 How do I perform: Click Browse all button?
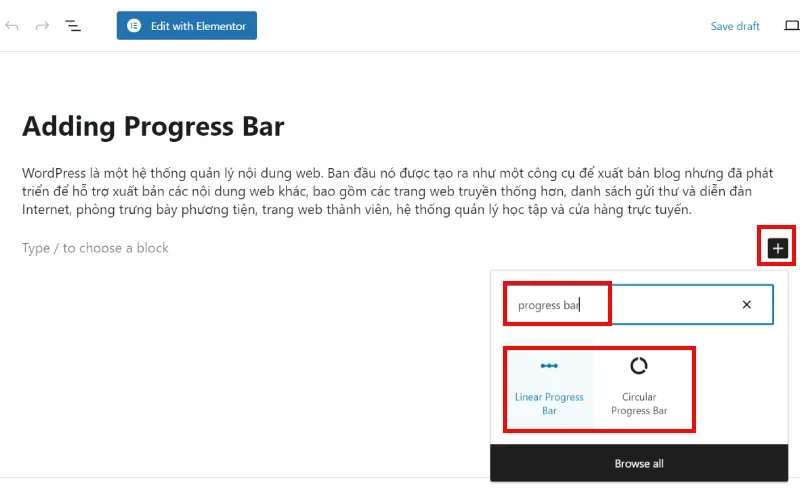[x=639, y=463]
